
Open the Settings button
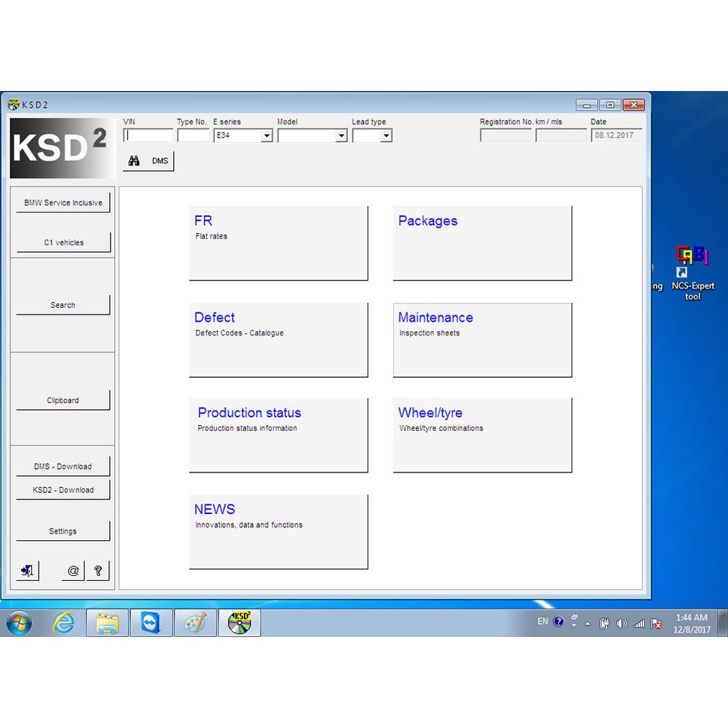63,531
